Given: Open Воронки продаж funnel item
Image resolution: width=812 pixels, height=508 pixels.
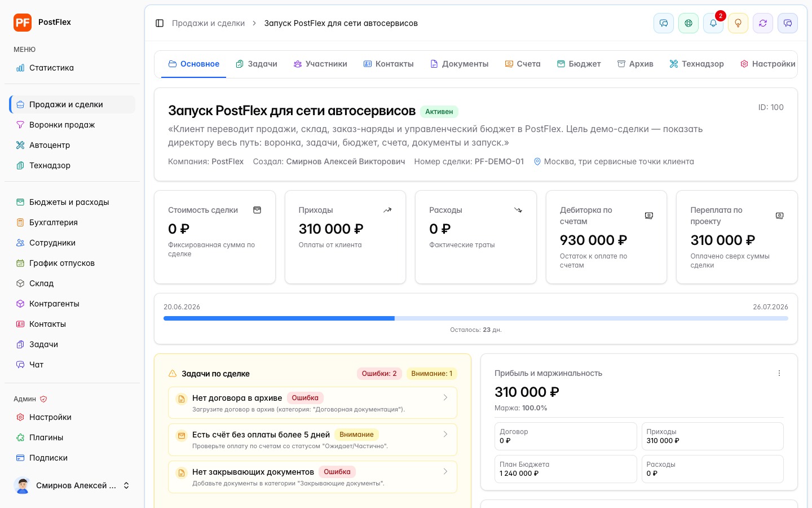Looking at the screenshot, I should (x=72, y=125).
